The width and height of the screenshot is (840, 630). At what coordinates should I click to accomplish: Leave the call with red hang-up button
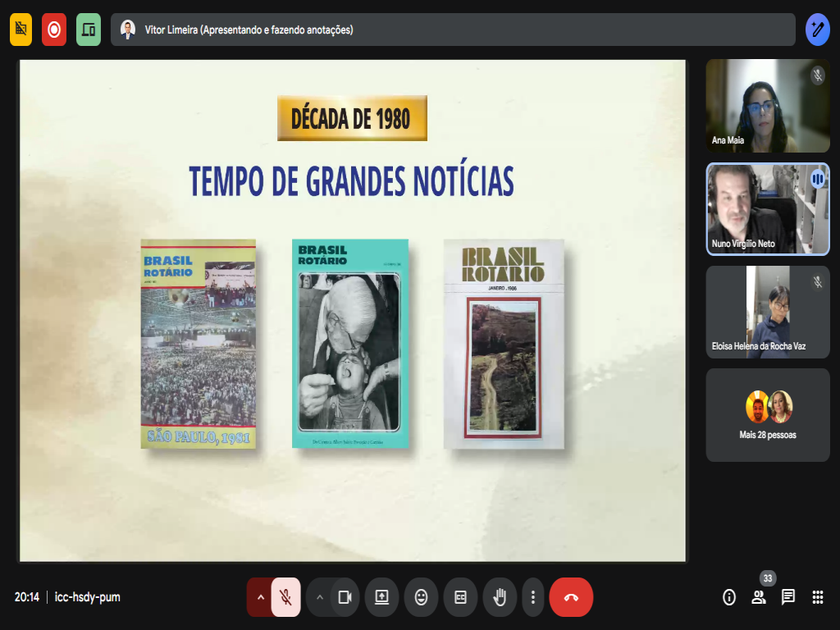(571, 597)
